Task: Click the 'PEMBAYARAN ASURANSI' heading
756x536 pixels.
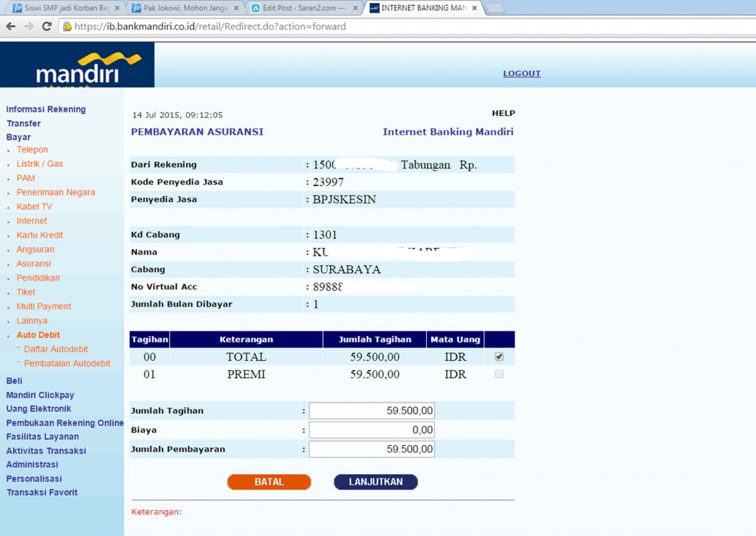Action: pyautogui.click(x=197, y=132)
